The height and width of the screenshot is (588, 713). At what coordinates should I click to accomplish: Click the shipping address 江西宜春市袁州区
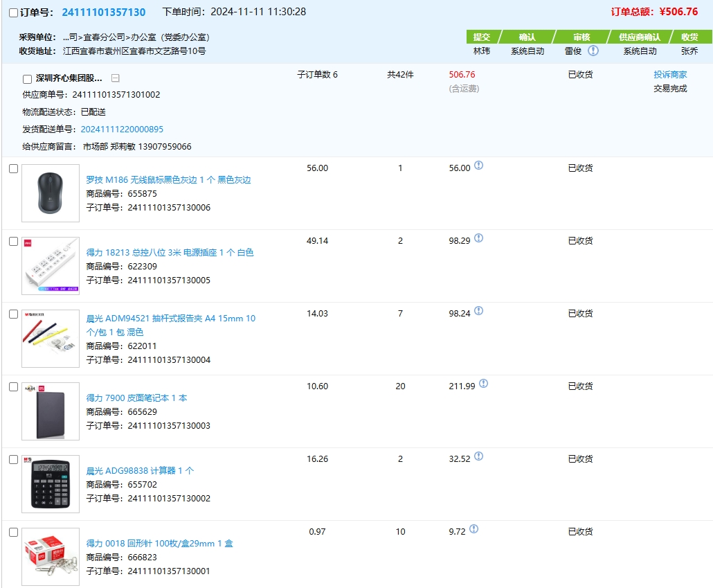click(134, 51)
